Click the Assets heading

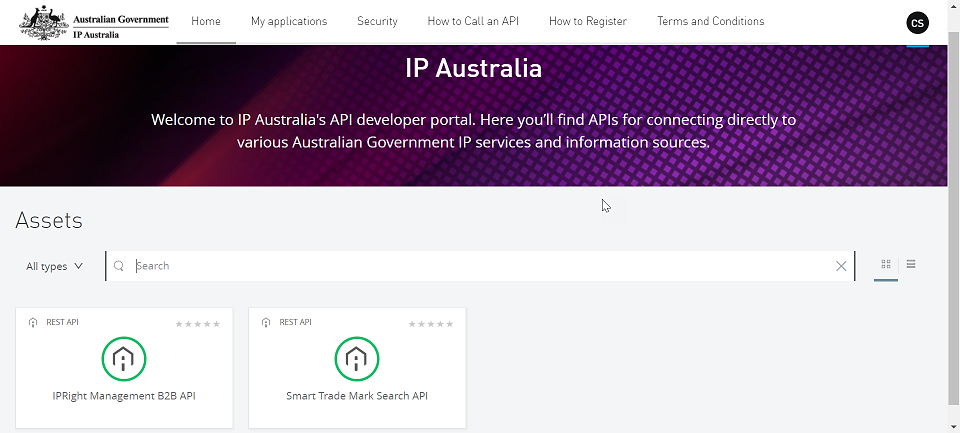click(x=49, y=220)
